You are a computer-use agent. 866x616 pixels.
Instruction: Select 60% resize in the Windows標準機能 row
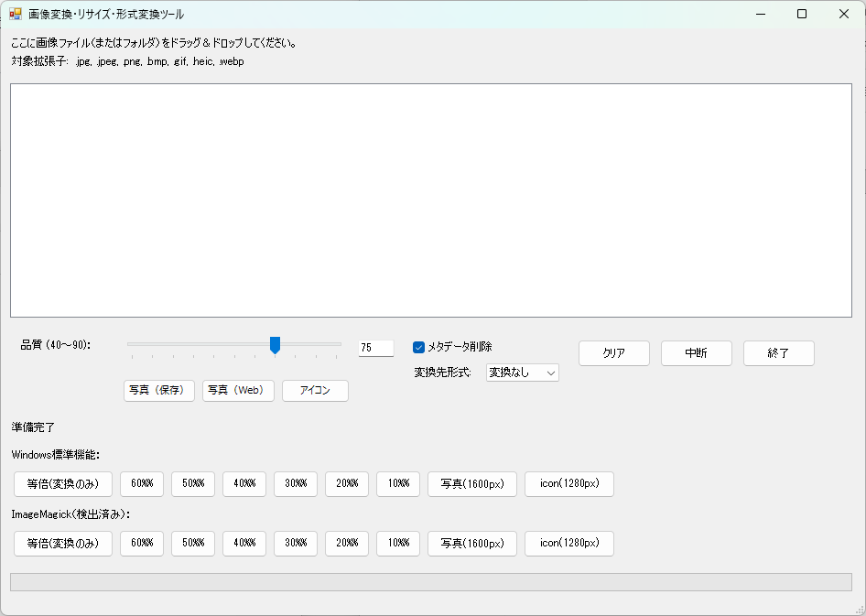(x=141, y=483)
